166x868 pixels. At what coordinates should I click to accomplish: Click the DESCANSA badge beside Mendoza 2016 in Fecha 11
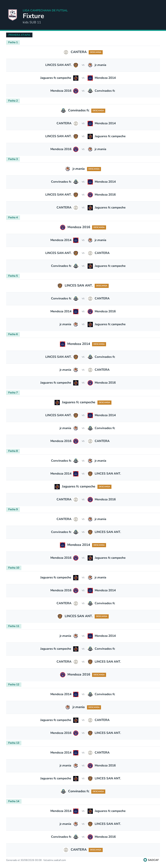99,675
